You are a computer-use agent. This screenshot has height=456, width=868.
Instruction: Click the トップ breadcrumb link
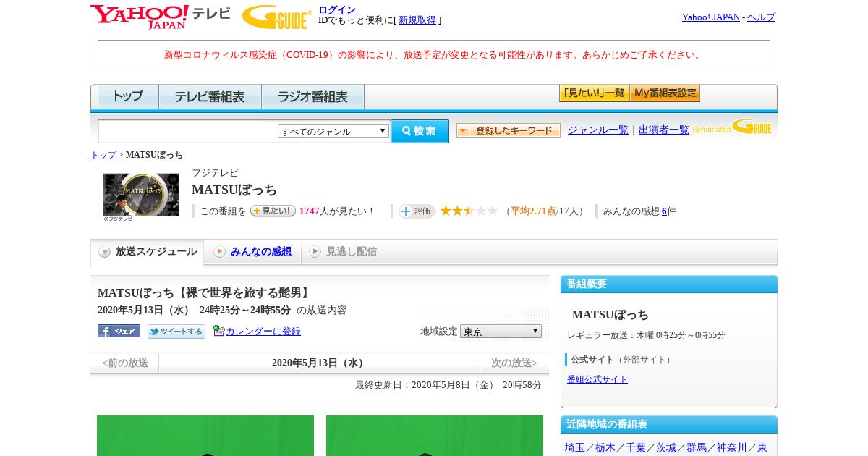coord(103,155)
